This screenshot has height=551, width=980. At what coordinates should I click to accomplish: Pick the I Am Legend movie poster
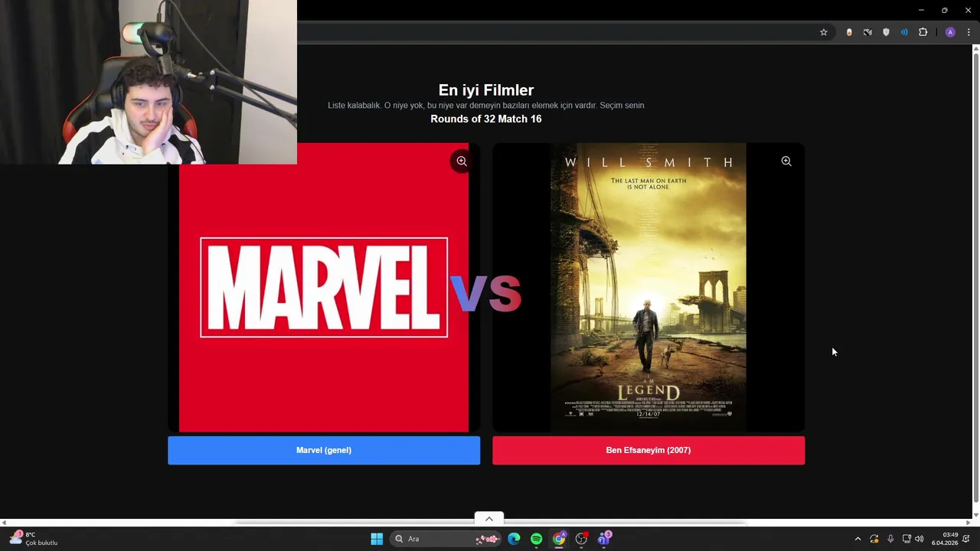coord(648,288)
